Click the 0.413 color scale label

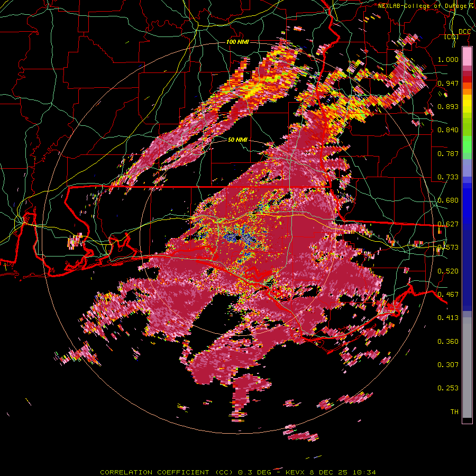point(448,318)
